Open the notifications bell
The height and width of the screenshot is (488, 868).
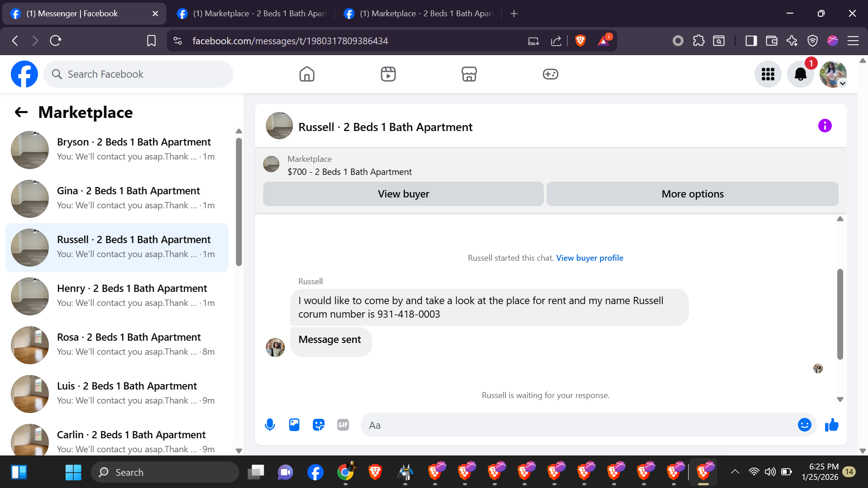800,74
